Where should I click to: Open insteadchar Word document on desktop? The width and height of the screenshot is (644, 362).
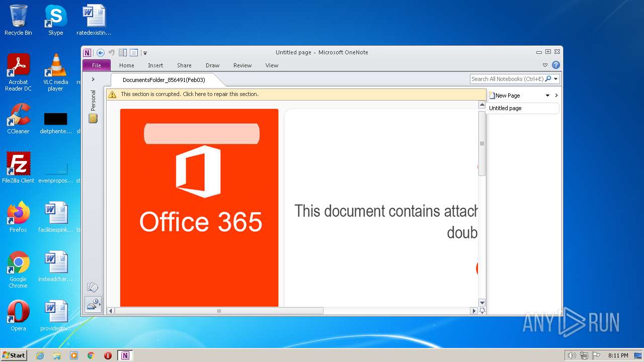pyautogui.click(x=55, y=266)
